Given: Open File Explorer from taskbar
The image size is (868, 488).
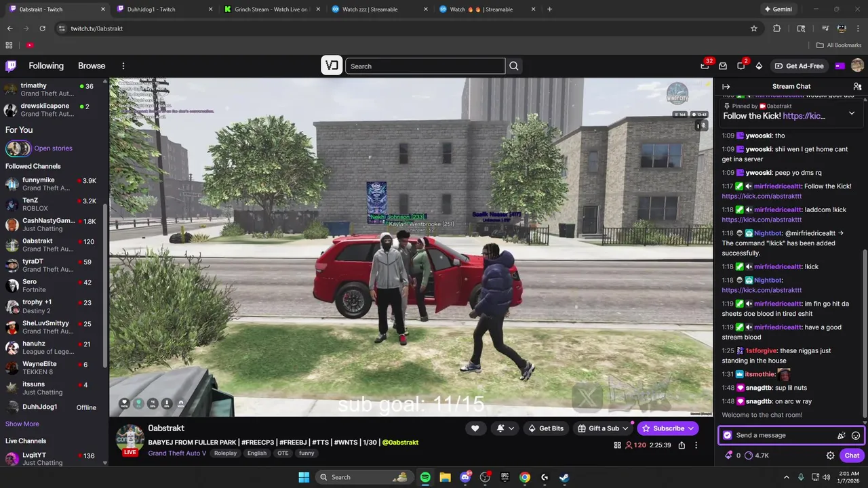Looking at the screenshot, I should 445,477.
